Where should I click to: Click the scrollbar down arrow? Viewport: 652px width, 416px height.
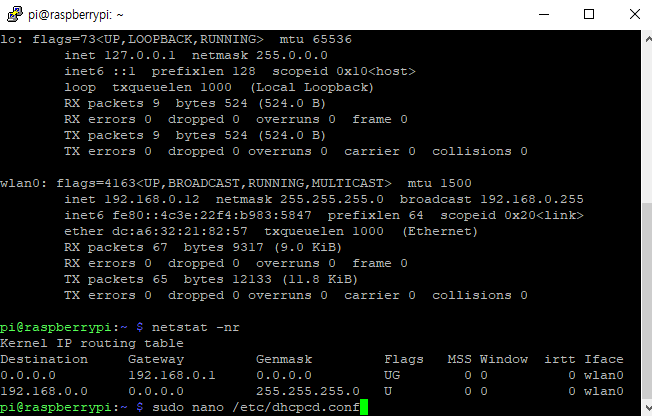[648, 407]
